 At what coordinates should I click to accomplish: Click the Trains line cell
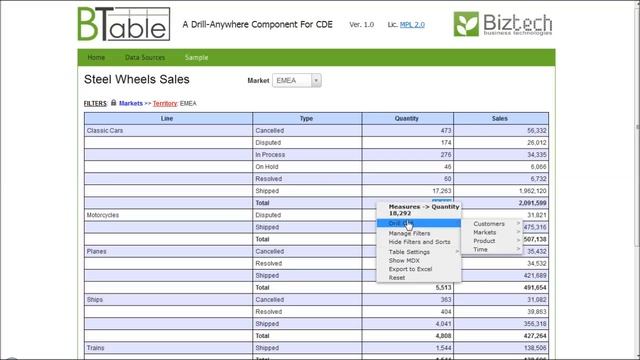pyautogui.click(x=168, y=348)
